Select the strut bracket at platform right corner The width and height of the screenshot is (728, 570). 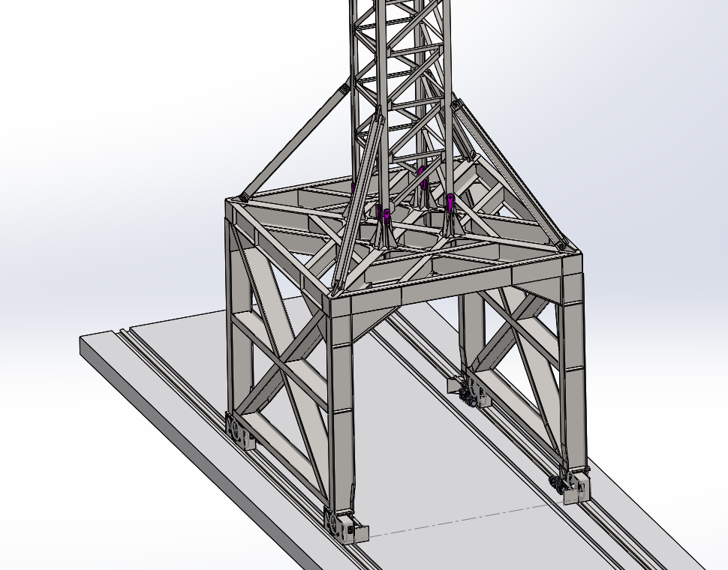coord(560,244)
